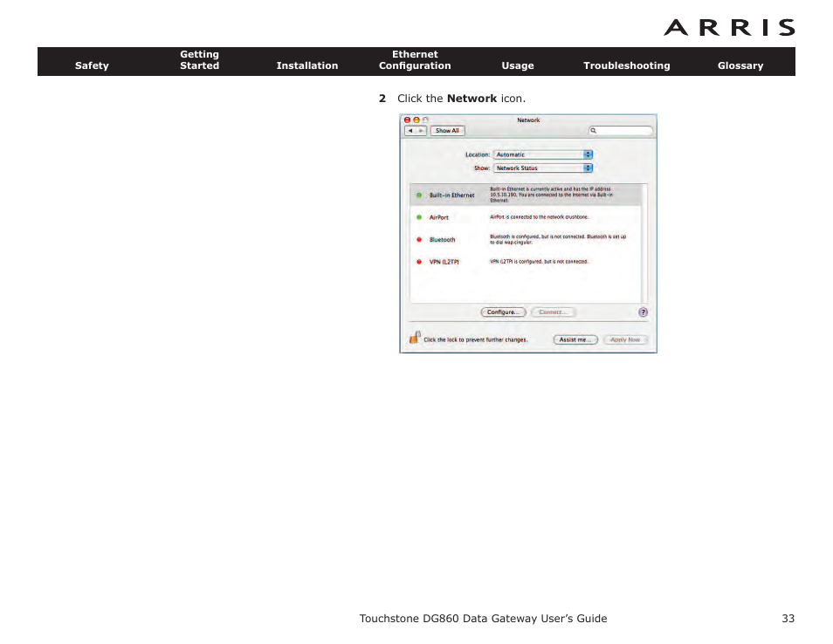Click the Bluetooth status description text
The width and height of the screenshot is (833, 644).
(558, 239)
